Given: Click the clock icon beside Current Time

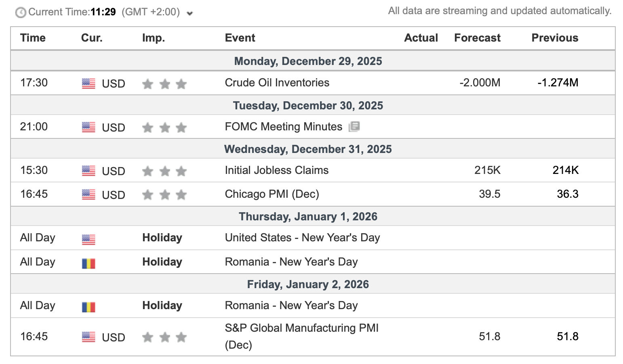Looking at the screenshot, I should coord(21,13).
